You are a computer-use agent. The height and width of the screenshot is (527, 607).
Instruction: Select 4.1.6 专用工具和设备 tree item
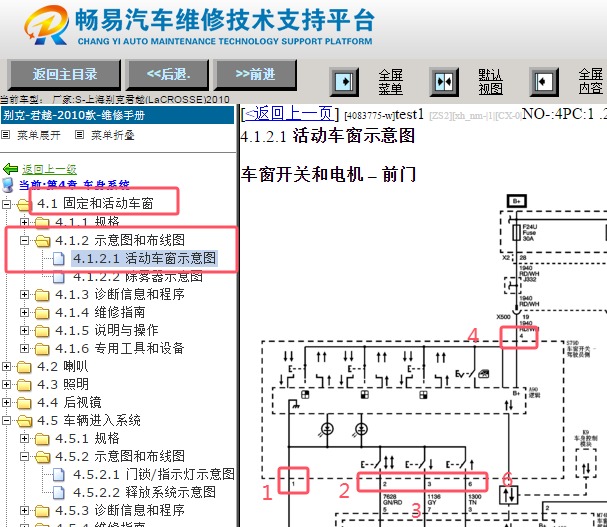coord(120,348)
